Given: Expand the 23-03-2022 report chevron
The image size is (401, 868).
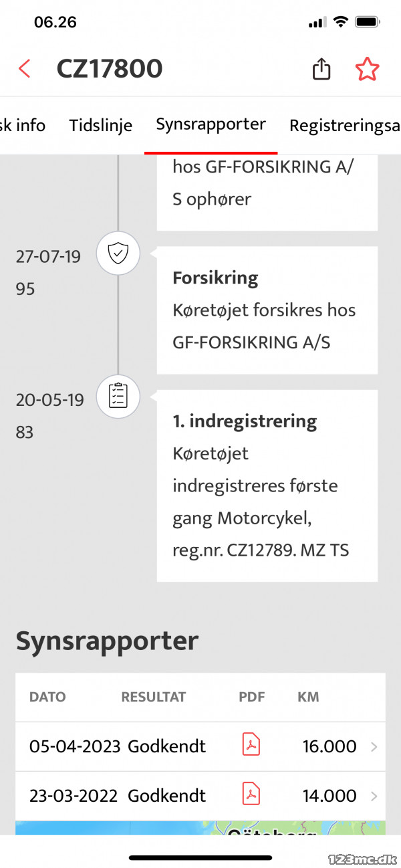Looking at the screenshot, I should tap(374, 796).
